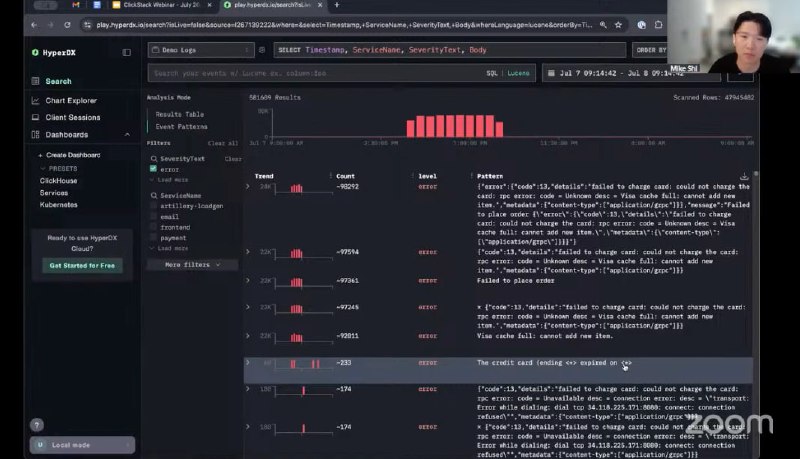Open the help question mark icon

(x=37, y=425)
